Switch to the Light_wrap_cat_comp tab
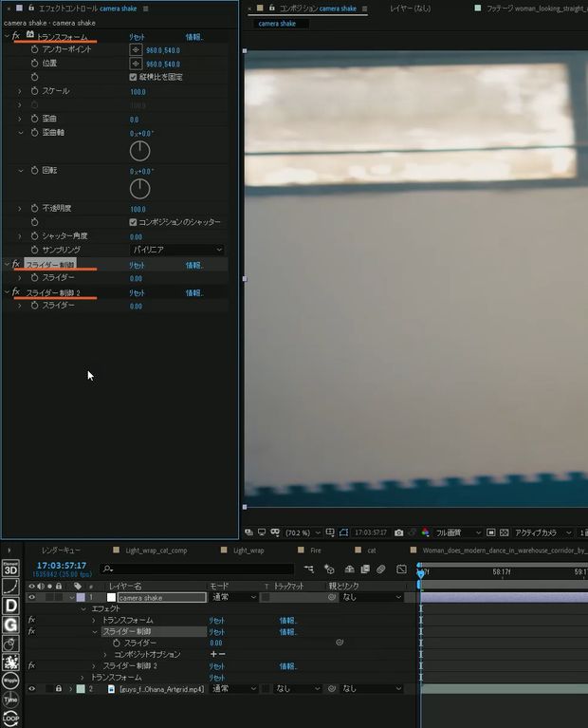This screenshot has height=728, width=588. [156, 551]
